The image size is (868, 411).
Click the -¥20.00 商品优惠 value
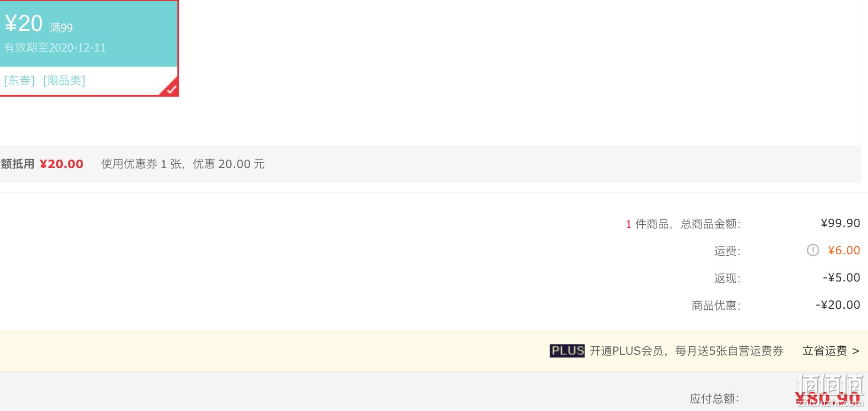click(838, 305)
